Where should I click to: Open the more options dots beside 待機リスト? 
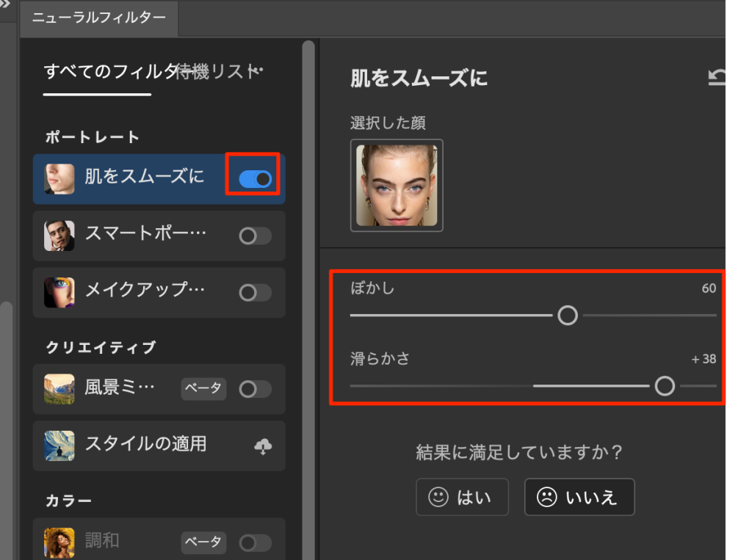257,71
